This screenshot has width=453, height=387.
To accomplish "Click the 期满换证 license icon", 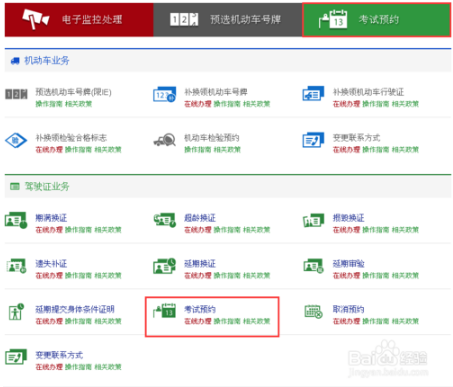I will pos(16,220).
